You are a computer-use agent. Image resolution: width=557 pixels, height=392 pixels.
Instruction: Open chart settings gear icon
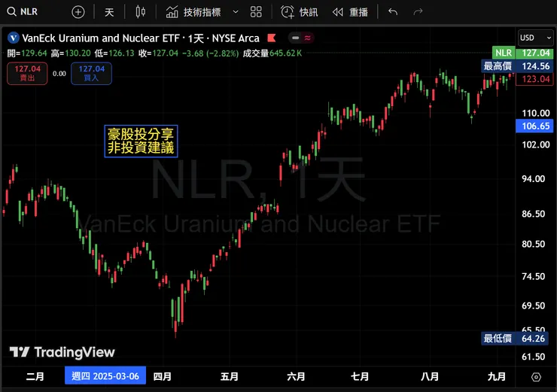(x=536, y=377)
